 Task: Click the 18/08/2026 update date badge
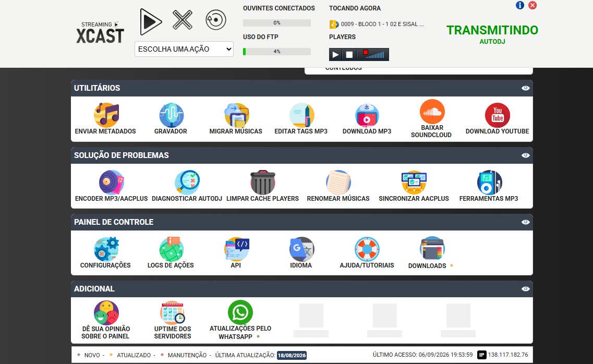coord(292,355)
